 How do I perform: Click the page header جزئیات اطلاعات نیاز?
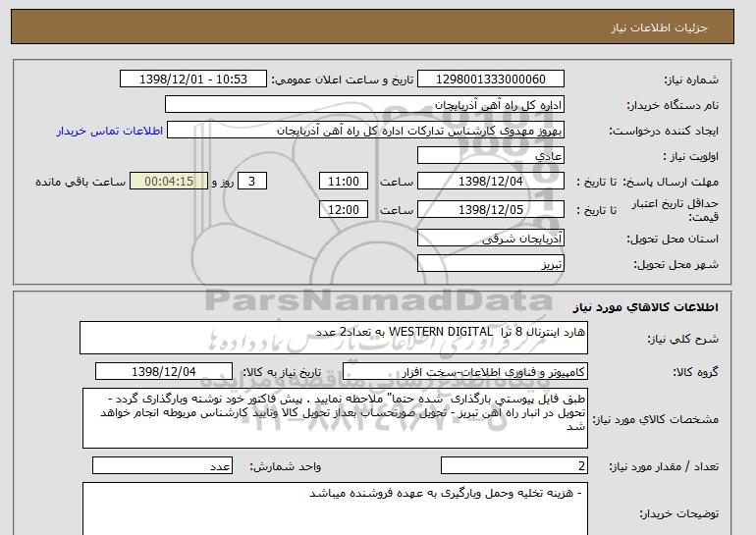pos(659,27)
